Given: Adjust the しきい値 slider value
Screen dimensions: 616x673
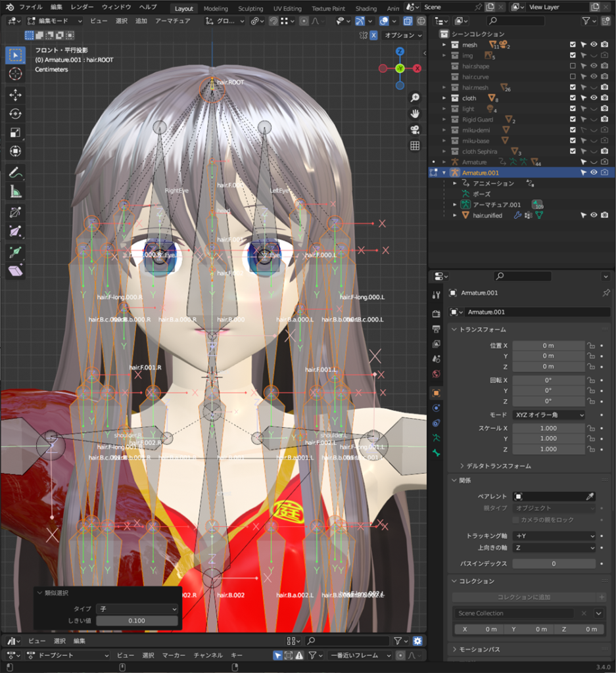Looking at the screenshot, I should pos(137,621).
